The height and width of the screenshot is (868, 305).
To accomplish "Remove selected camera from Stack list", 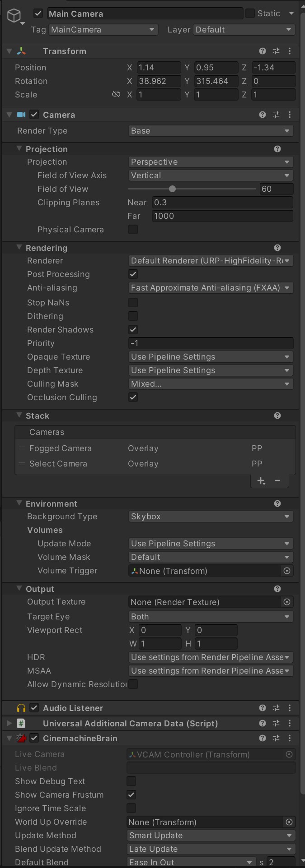I will coord(277,481).
